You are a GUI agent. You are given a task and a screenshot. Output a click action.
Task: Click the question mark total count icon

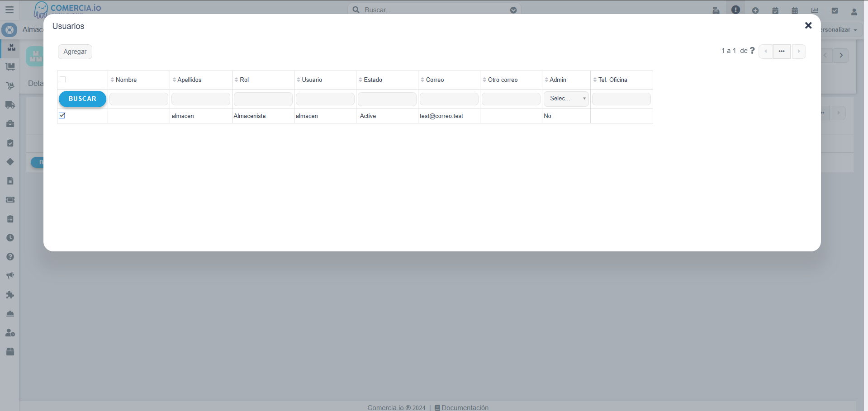click(x=752, y=51)
